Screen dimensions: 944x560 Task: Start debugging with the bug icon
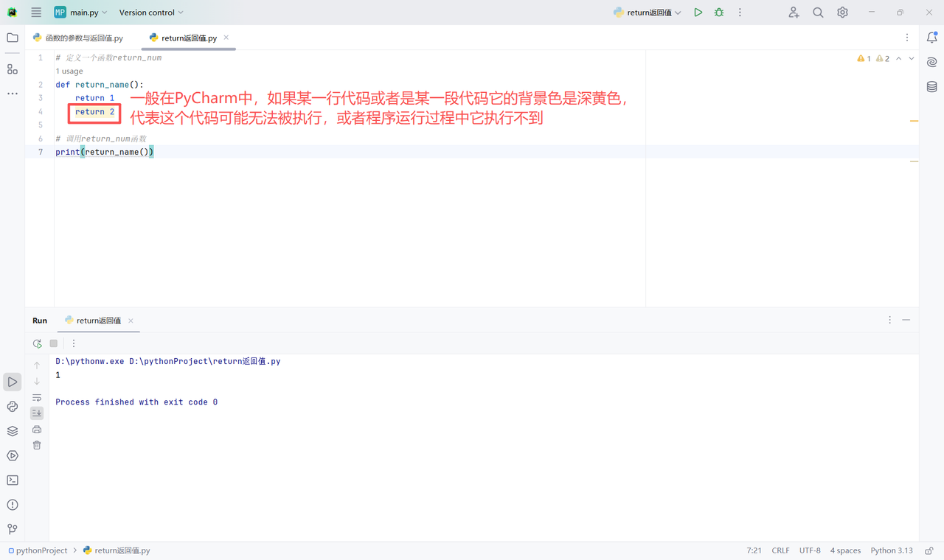pos(718,13)
